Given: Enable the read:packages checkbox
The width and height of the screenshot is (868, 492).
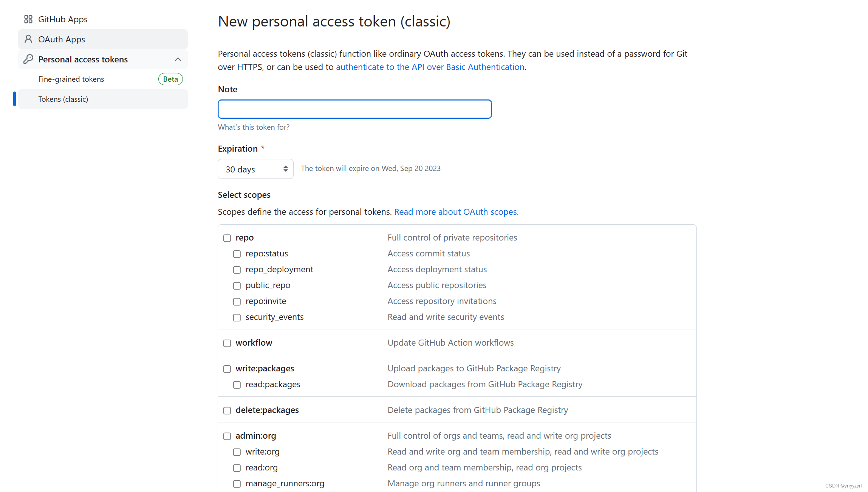Looking at the screenshot, I should click(x=237, y=385).
